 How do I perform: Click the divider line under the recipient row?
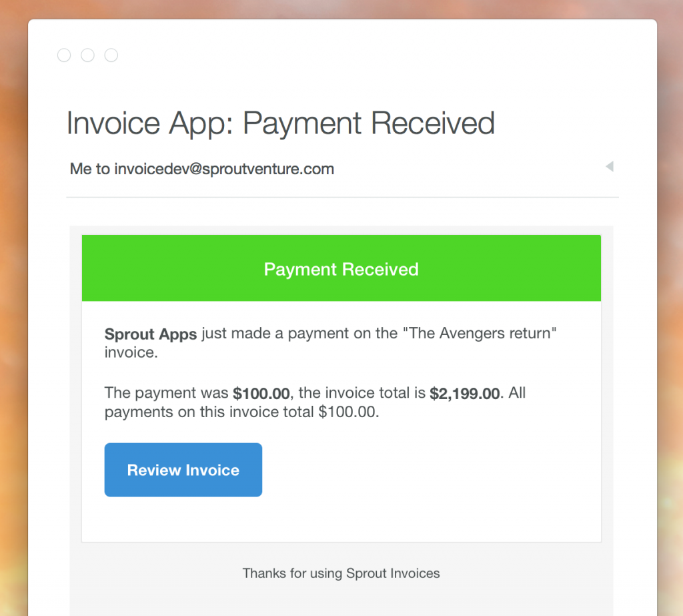coord(342,198)
